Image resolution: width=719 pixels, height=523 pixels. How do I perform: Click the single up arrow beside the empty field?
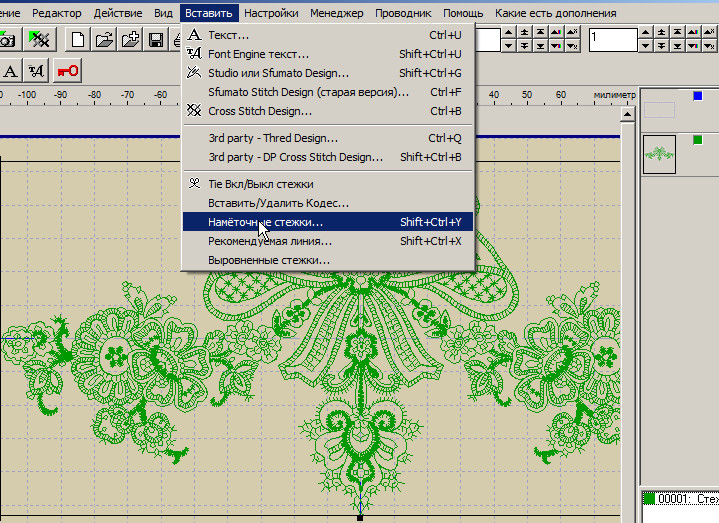coord(508,32)
